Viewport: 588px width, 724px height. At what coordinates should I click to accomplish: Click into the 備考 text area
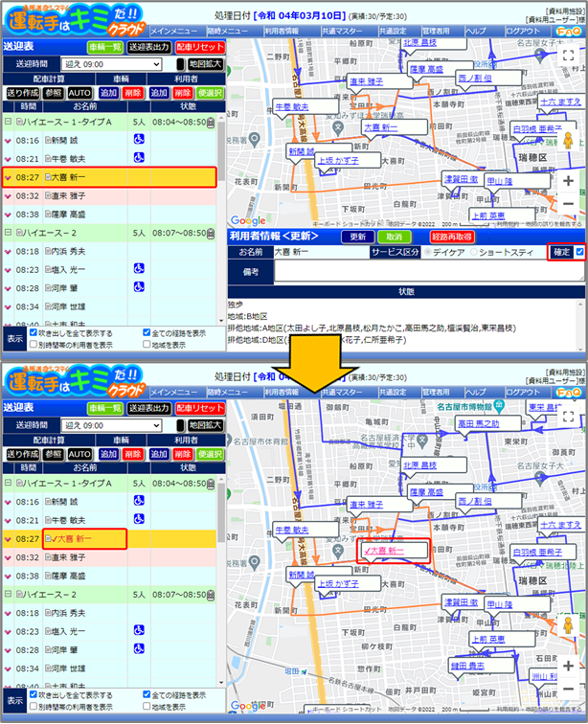click(429, 271)
